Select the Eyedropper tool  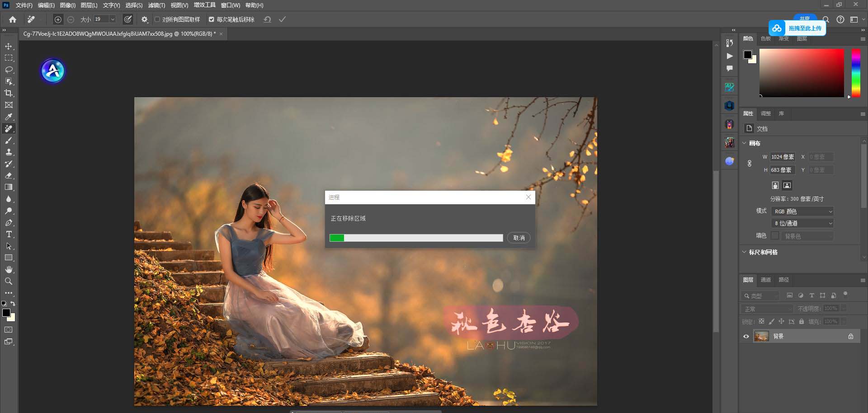tap(9, 117)
